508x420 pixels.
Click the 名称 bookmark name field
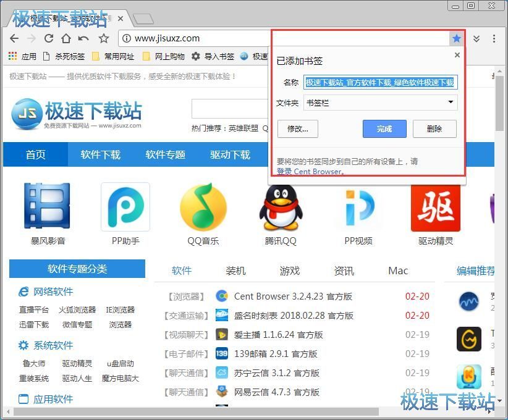(x=380, y=83)
